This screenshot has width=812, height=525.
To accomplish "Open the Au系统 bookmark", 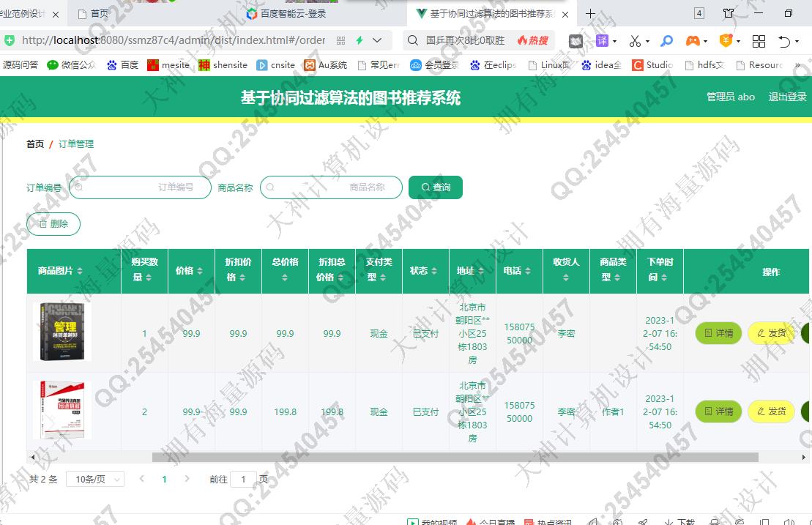I will click(x=326, y=65).
